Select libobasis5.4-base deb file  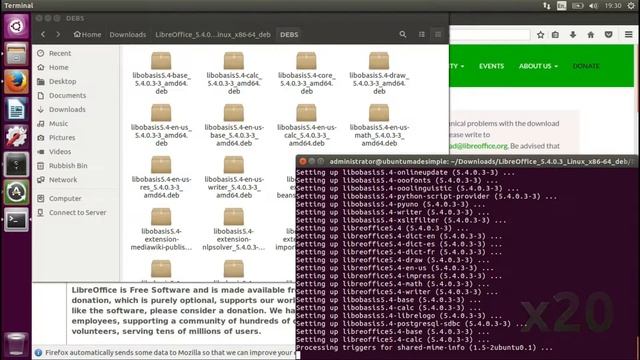161,73
